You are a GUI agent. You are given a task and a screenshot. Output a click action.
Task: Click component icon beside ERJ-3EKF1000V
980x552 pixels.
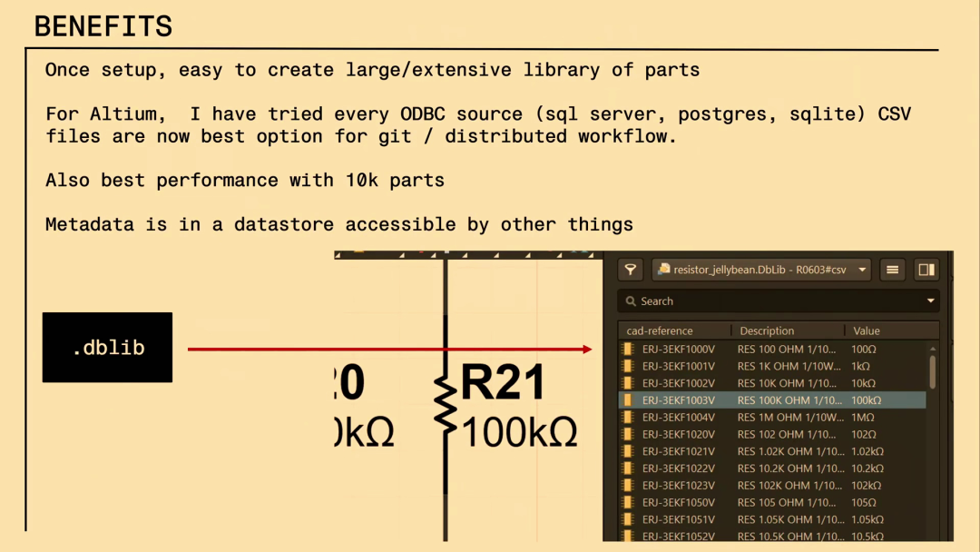(x=628, y=350)
